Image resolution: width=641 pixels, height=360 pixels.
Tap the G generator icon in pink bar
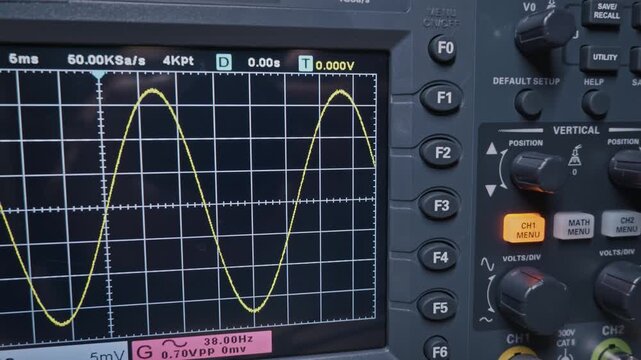144,351
